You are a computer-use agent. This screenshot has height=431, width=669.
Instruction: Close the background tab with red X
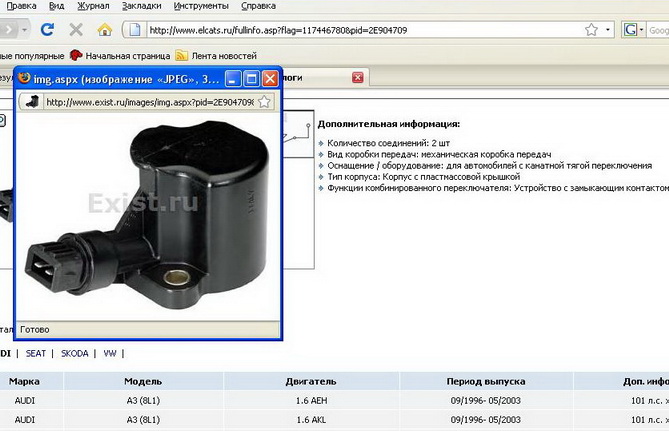tap(358, 77)
